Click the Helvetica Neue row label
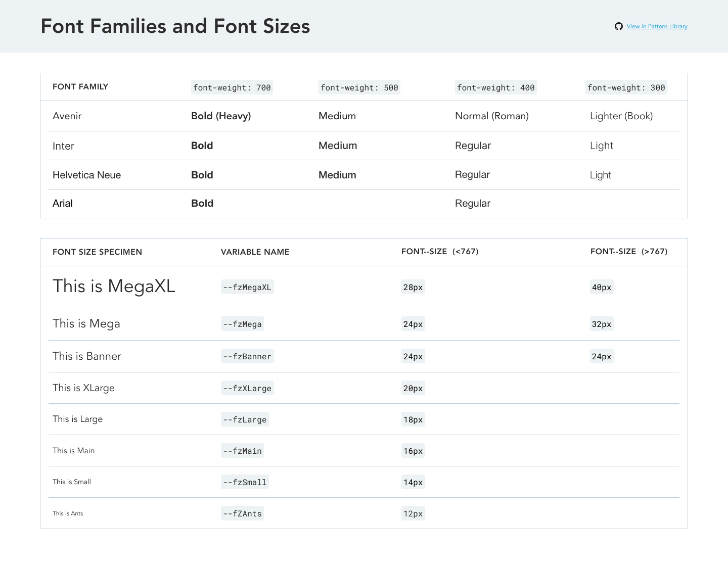This screenshot has width=728, height=569. pos(86,175)
